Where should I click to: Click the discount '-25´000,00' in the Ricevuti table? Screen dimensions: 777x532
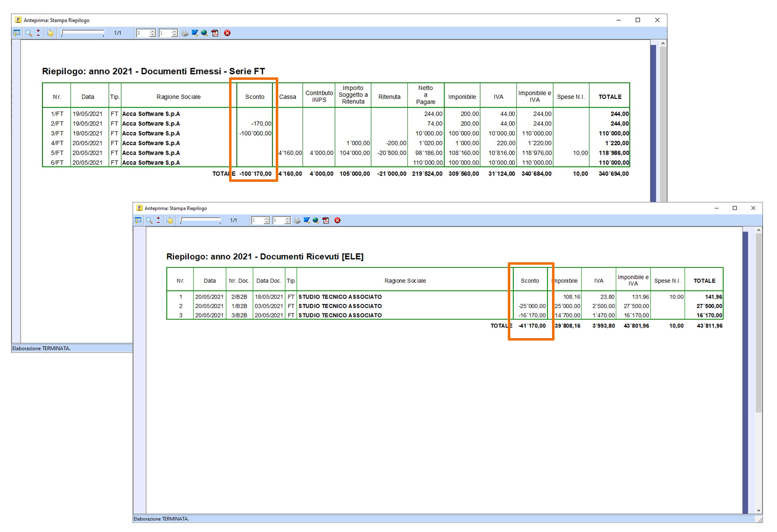click(x=532, y=306)
